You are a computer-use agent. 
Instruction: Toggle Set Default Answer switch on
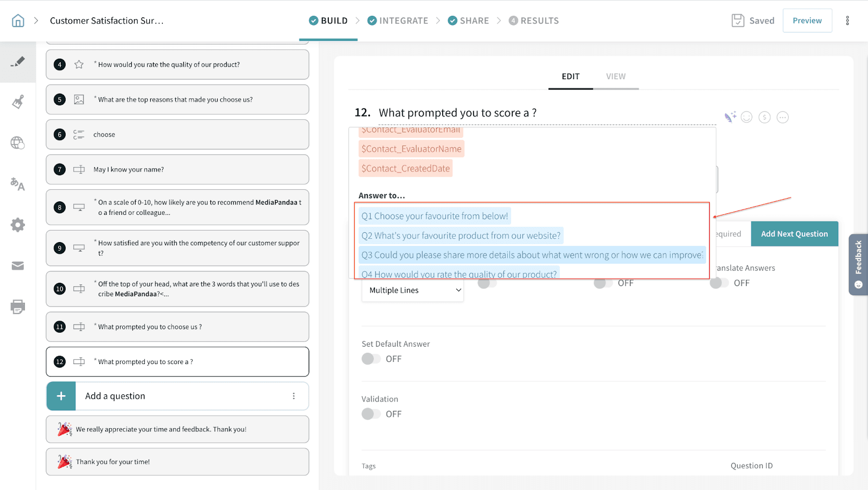point(371,359)
